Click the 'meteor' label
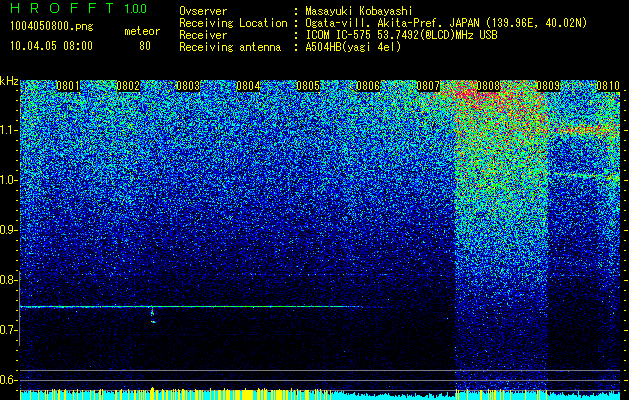629x400 pixels. (142, 31)
